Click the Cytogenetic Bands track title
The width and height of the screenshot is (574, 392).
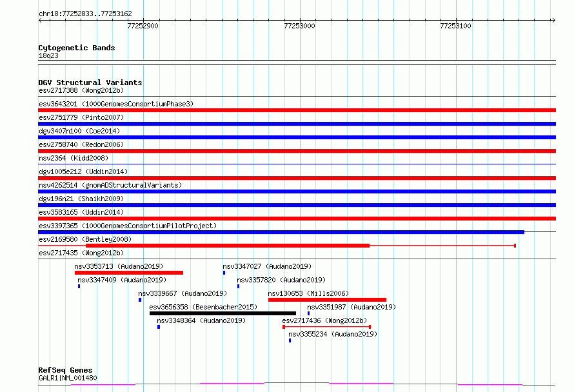pos(77,48)
